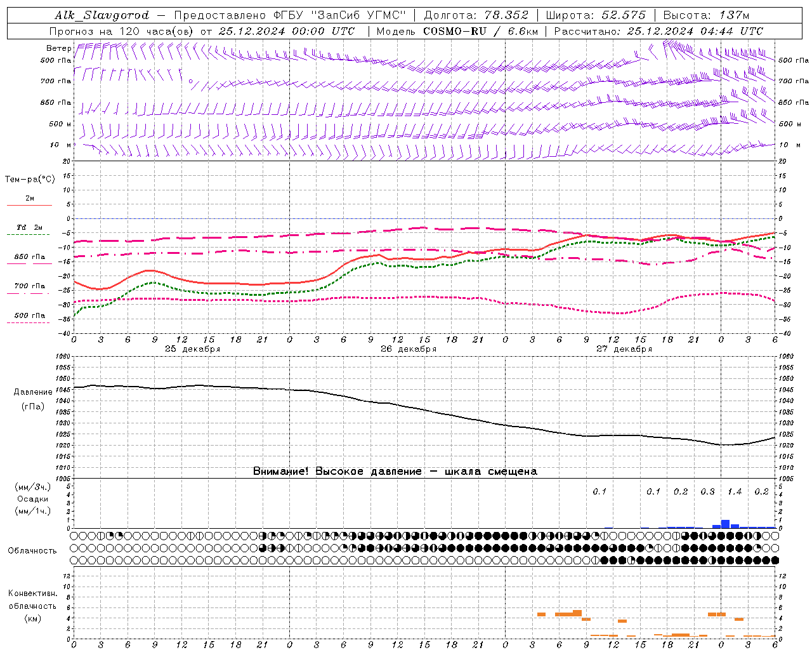Click the 'Тем-ра(°C)' temperature label
The width and height of the screenshot is (812, 650).
[x=30, y=180]
